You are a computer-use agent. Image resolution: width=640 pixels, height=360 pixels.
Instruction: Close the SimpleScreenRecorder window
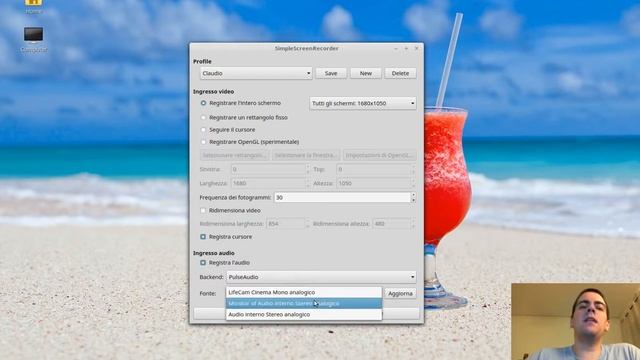[x=416, y=49]
